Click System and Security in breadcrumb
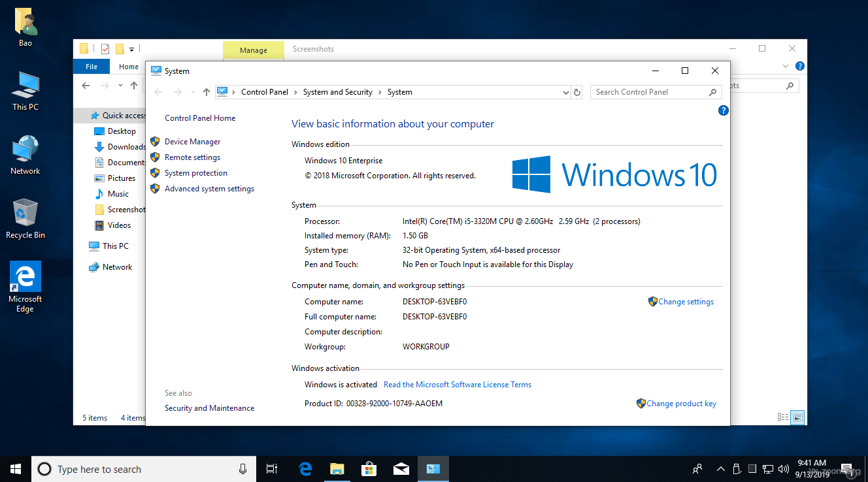This screenshot has width=868, height=482. point(338,92)
